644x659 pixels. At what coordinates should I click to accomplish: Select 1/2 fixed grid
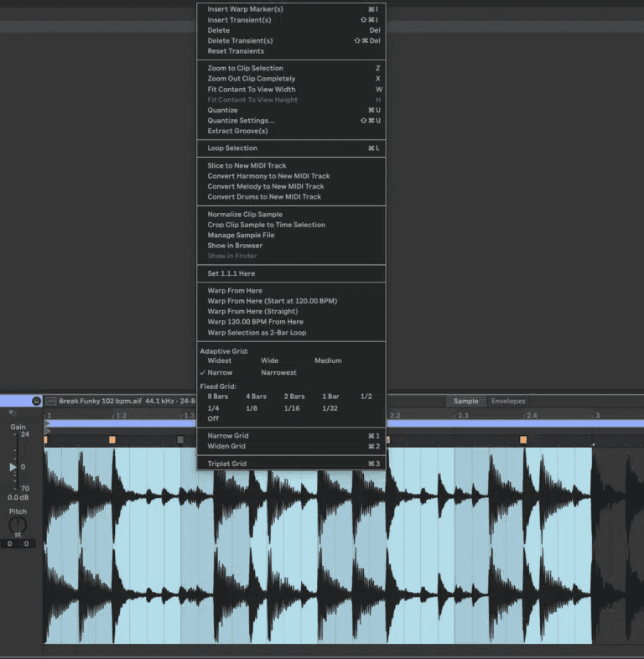366,397
